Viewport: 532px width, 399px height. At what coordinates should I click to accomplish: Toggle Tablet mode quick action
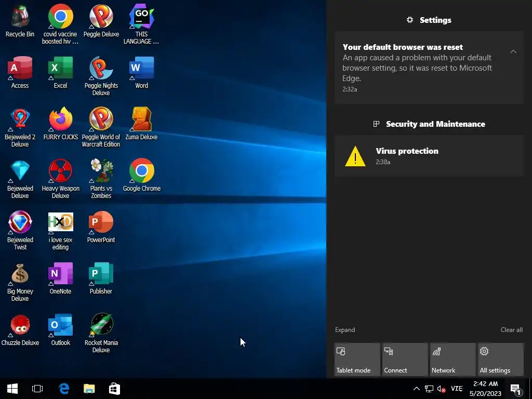point(357,360)
